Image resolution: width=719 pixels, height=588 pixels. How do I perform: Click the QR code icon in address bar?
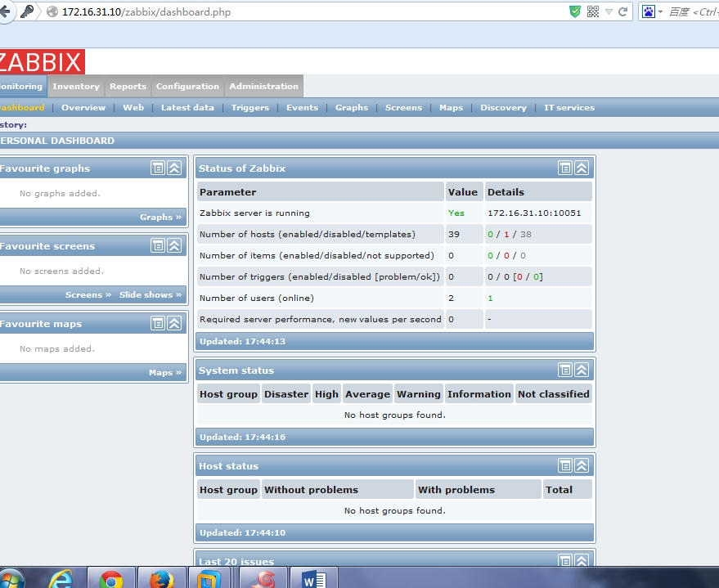pyautogui.click(x=592, y=11)
